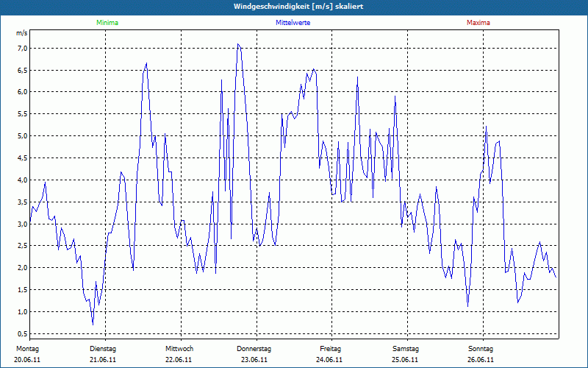Click the m/s unit label on the axis

(x=22, y=33)
